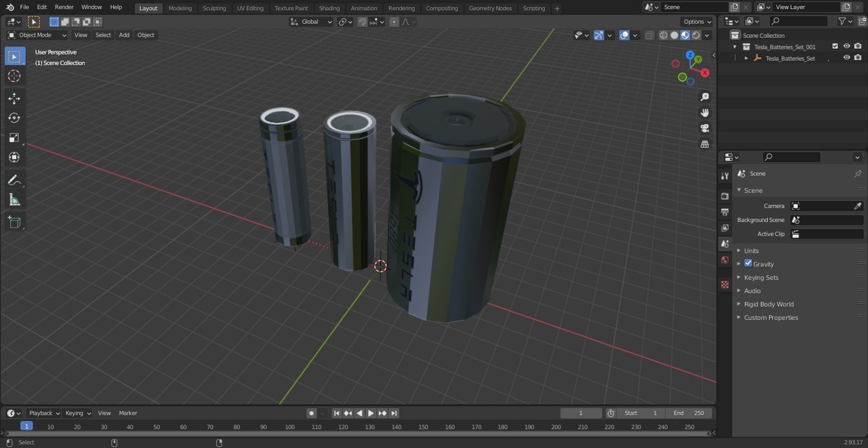Click the viewport zoom magnifier icon
The height and width of the screenshot is (448, 868).
click(704, 97)
